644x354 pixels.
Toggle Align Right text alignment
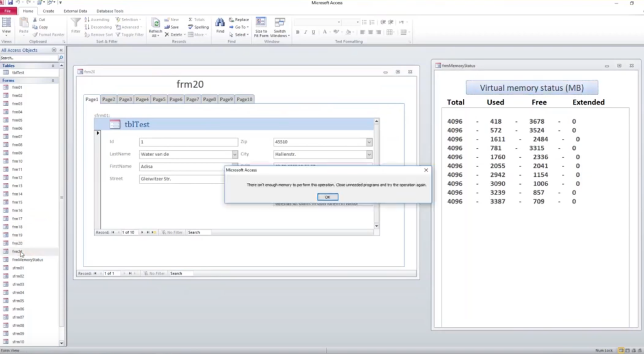(378, 32)
